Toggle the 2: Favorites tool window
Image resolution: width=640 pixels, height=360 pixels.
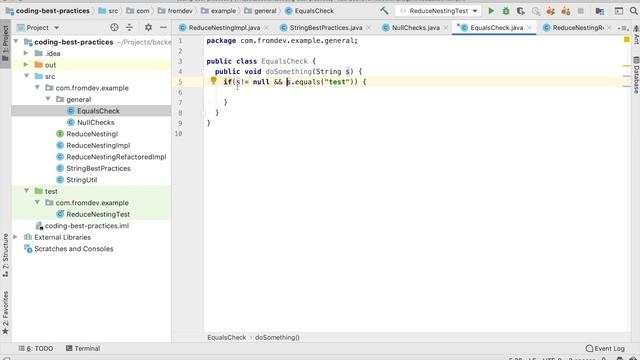pos(5,313)
